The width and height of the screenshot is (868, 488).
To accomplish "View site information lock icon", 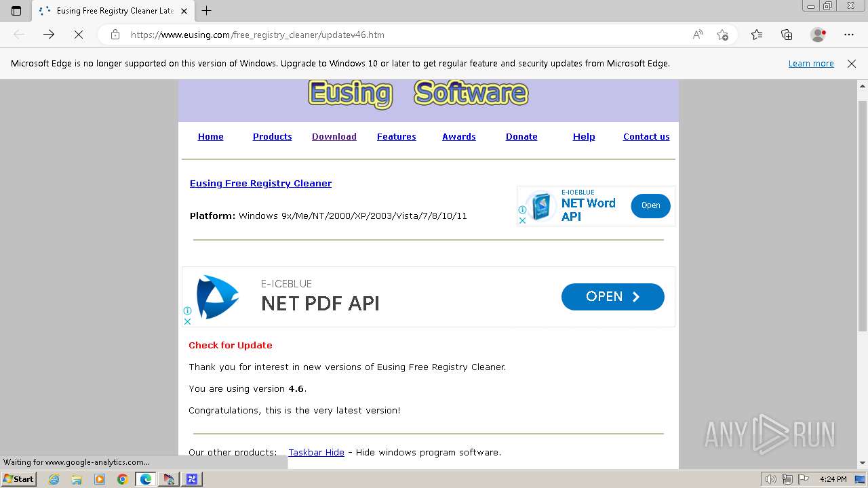I will tap(115, 35).
